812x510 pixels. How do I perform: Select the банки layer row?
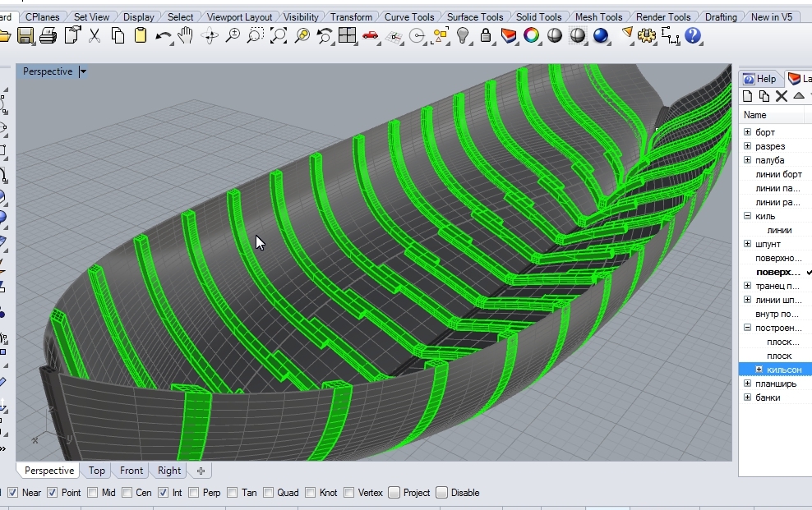point(768,397)
